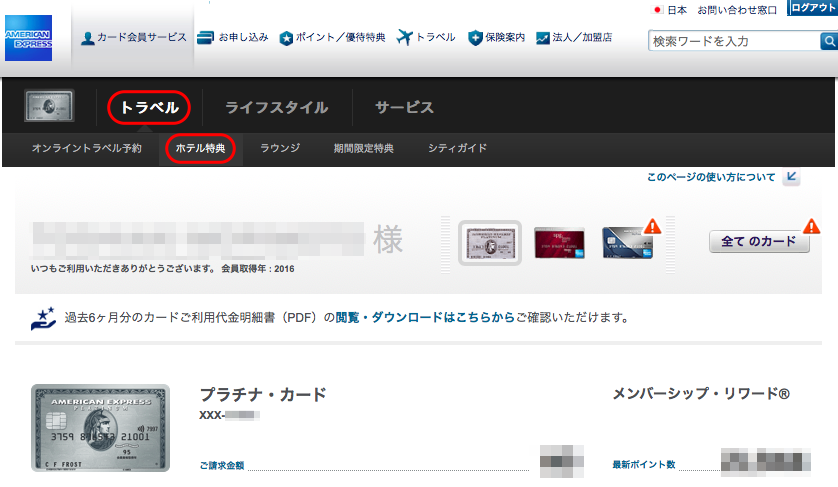
Task: Click the 全てのカード button
Action: click(759, 242)
